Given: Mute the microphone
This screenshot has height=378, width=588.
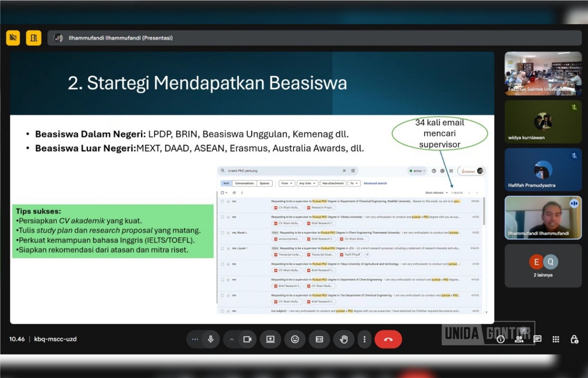Looking at the screenshot, I should 211,339.
